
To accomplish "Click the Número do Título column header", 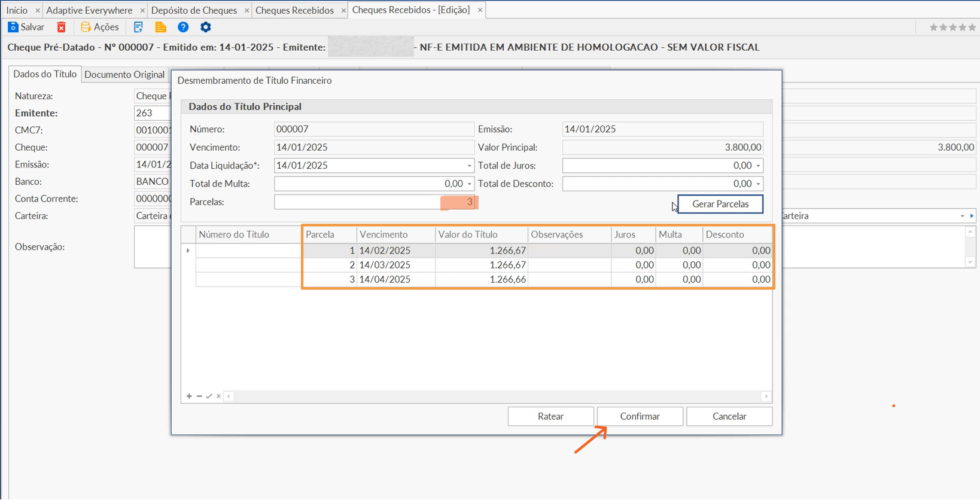I will click(x=249, y=234).
